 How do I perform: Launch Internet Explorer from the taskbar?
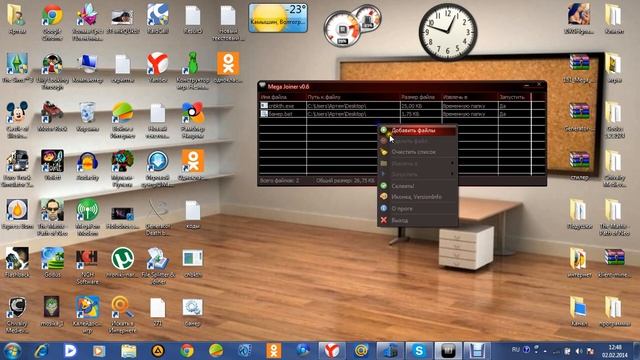[41, 351]
